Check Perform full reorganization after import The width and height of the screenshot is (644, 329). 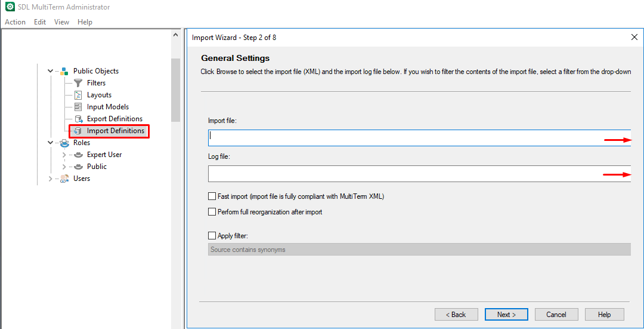tap(212, 212)
